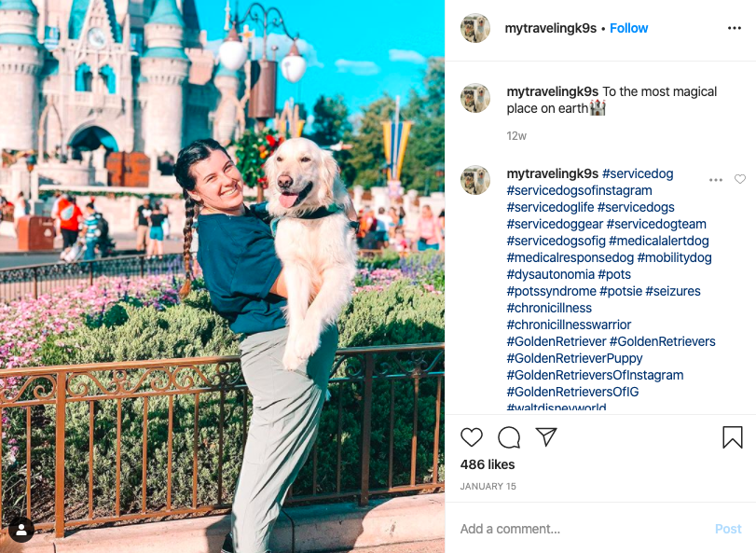Focus the Add a comment field
This screenshot has height=553, width=756.
click(579, 529)
